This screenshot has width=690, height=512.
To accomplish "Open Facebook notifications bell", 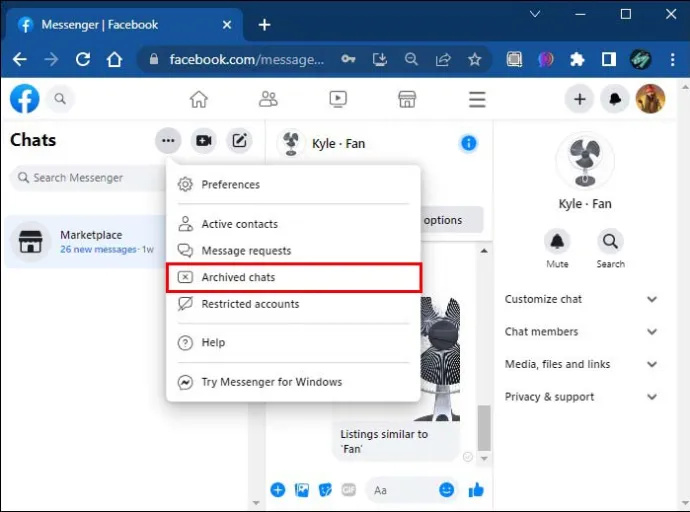I will point(615,99).
